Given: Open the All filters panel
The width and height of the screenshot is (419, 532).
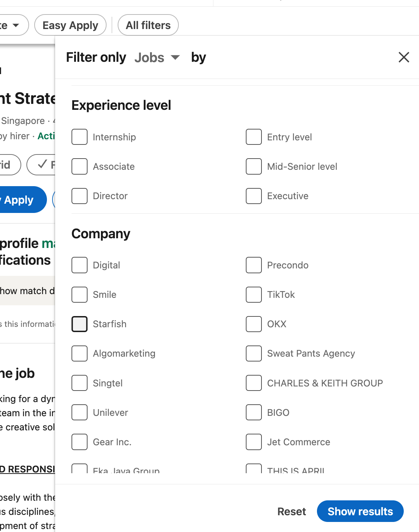Looking at the screenshot, I should (x=148, y=25).
